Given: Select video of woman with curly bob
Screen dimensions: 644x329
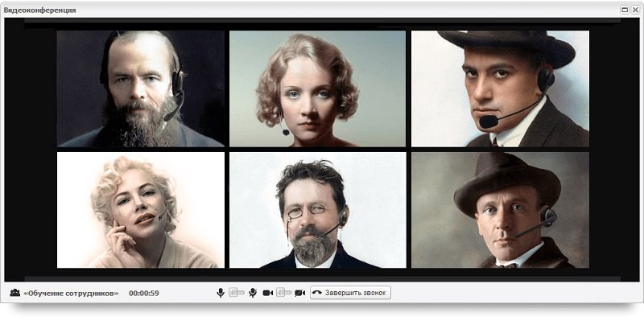Looking at the screenshot, I should 317,88.
